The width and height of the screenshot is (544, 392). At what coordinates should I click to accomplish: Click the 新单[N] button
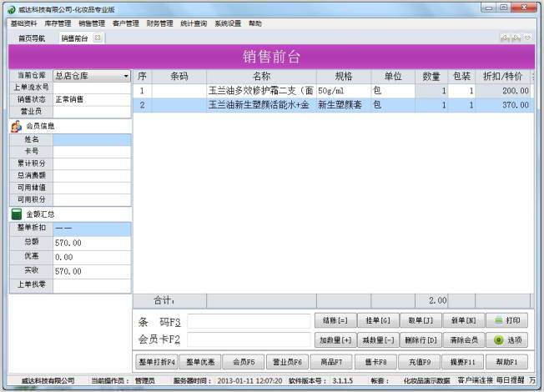(464, 320)
